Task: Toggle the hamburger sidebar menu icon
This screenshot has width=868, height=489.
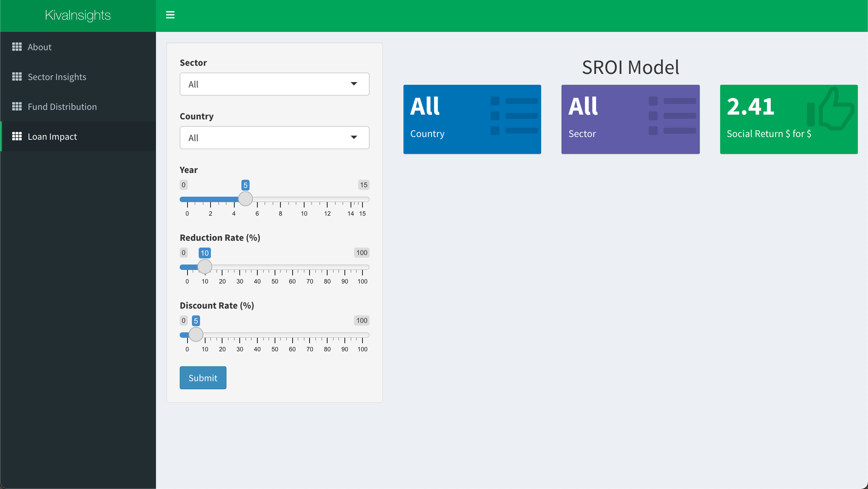Action: (x=170, y=15)
